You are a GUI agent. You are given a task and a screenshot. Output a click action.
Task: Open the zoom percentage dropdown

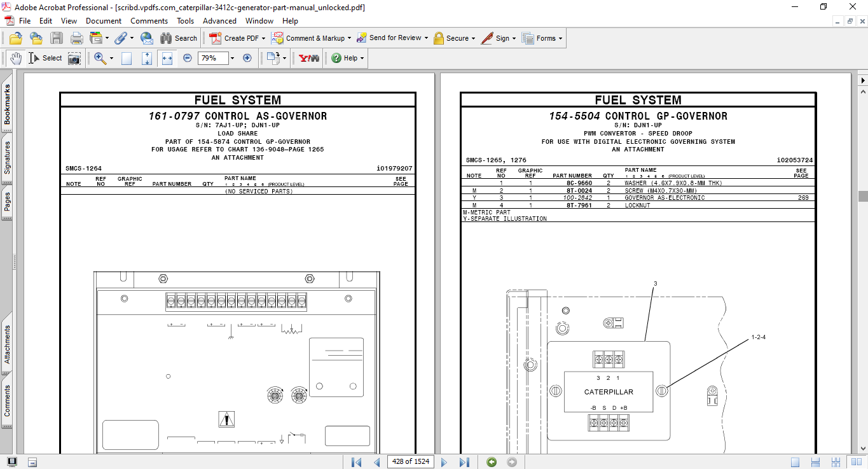232,58
